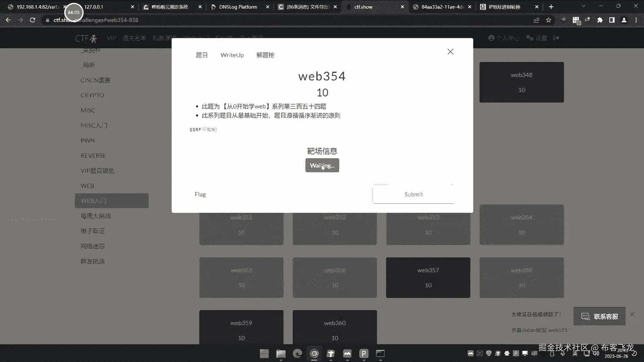The width and height of the screenshot is (644, 362).
Task: Click the logout icon in site header
Action: (x=556, y=38)
